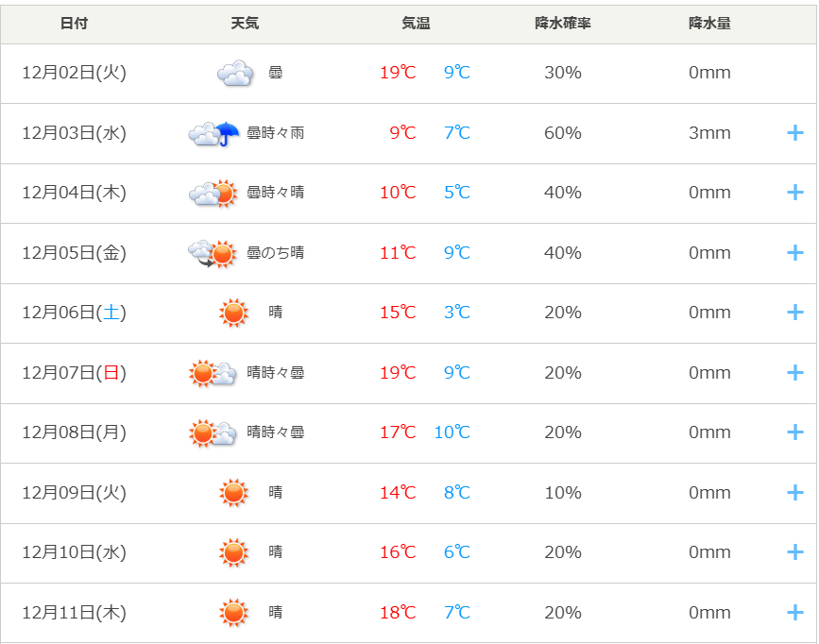Click the sun-cloud icon for 12月08日
This screenshot has height=644, width=819.
point(213,432)
